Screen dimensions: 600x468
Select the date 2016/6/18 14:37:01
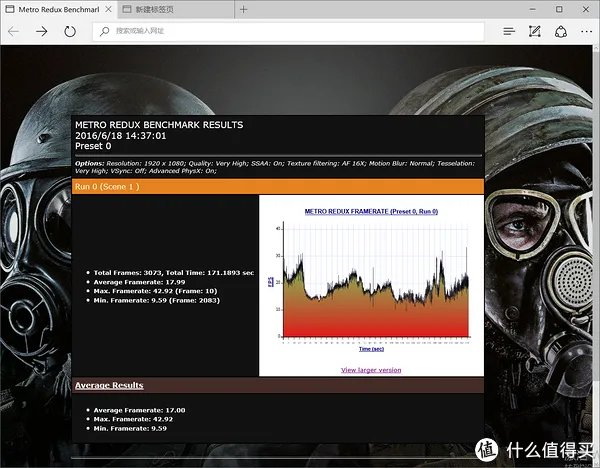[x=121, y=135]
